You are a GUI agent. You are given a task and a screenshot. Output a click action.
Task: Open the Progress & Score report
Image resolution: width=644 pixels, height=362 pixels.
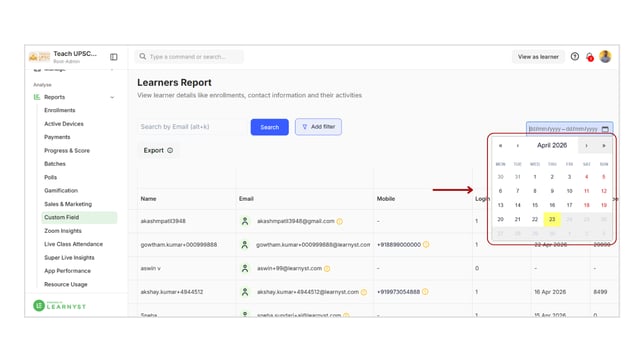pos(67,150)
